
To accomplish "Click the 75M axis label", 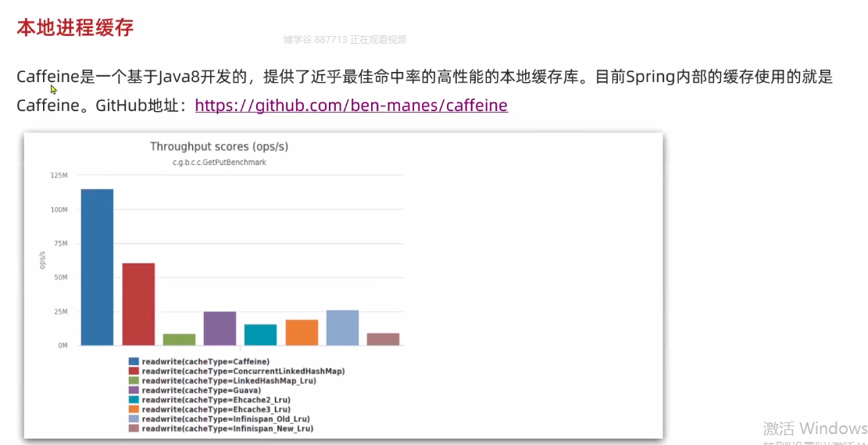I will (x=60, y=243).
